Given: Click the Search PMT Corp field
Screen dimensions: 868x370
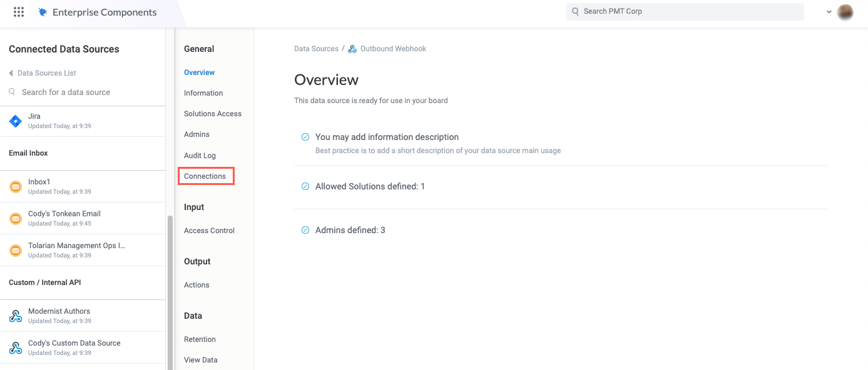Looking at the screenshot, I should click(685, 11).
